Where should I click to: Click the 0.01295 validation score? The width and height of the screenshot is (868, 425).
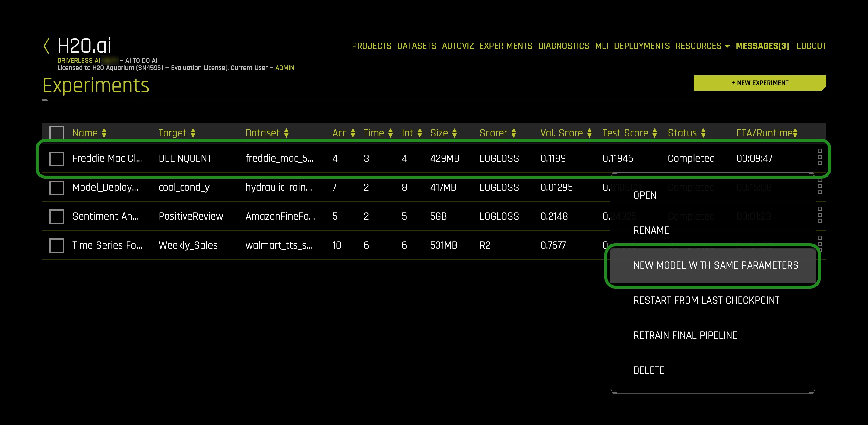coord(556,187)
